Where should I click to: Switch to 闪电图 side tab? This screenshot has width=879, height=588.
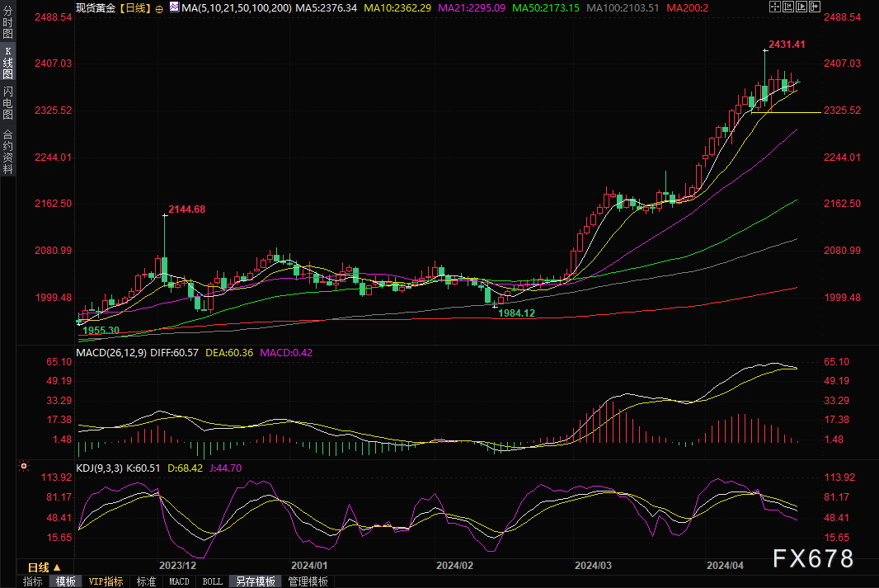7,102
